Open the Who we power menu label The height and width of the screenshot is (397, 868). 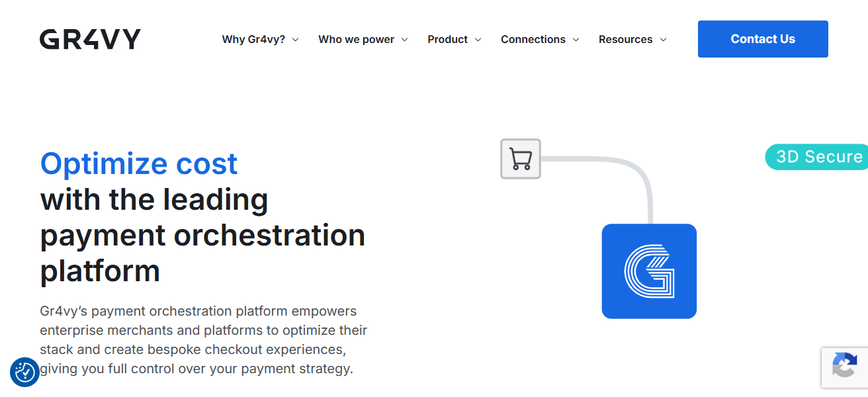click(356, 40)
